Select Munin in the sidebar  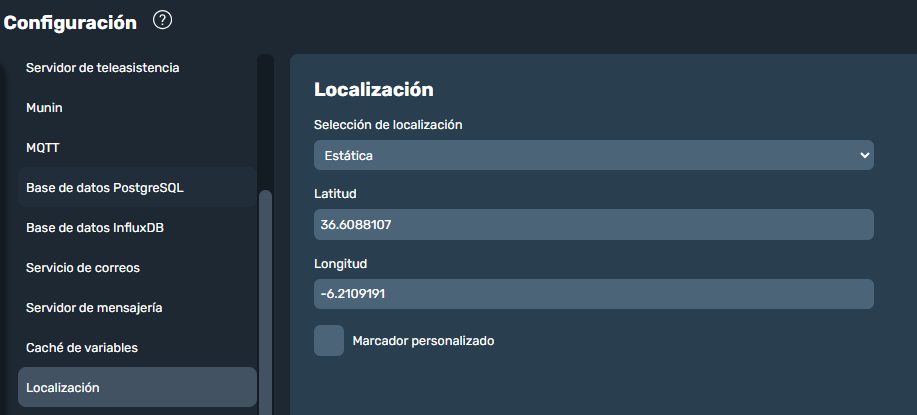coord(137,108)
